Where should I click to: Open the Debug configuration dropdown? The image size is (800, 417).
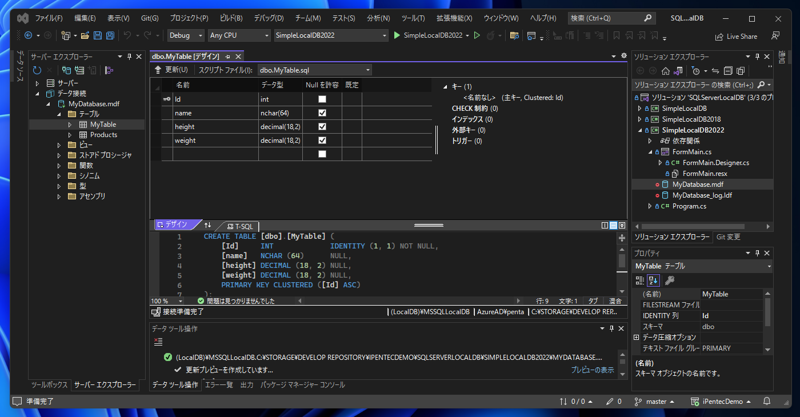[186, 35]
